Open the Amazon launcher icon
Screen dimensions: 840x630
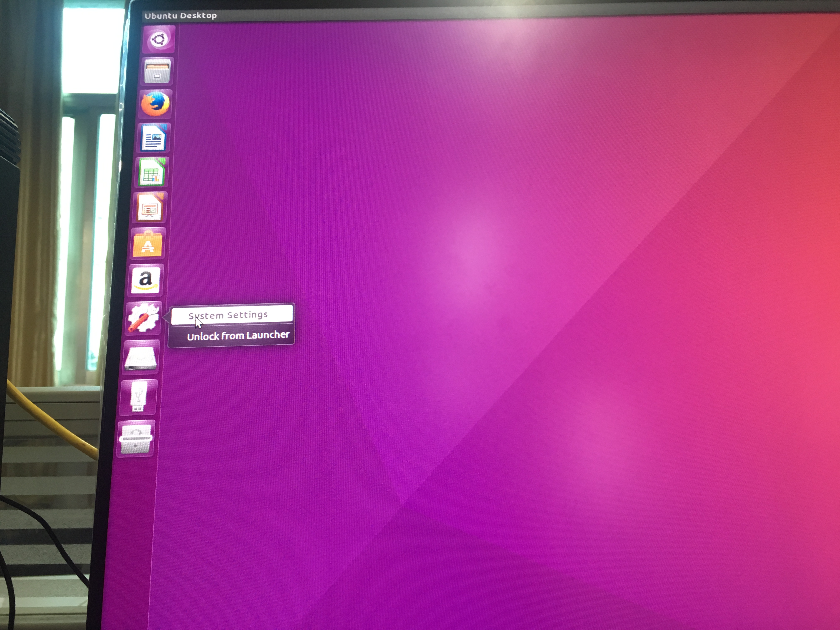click(145, 280)
